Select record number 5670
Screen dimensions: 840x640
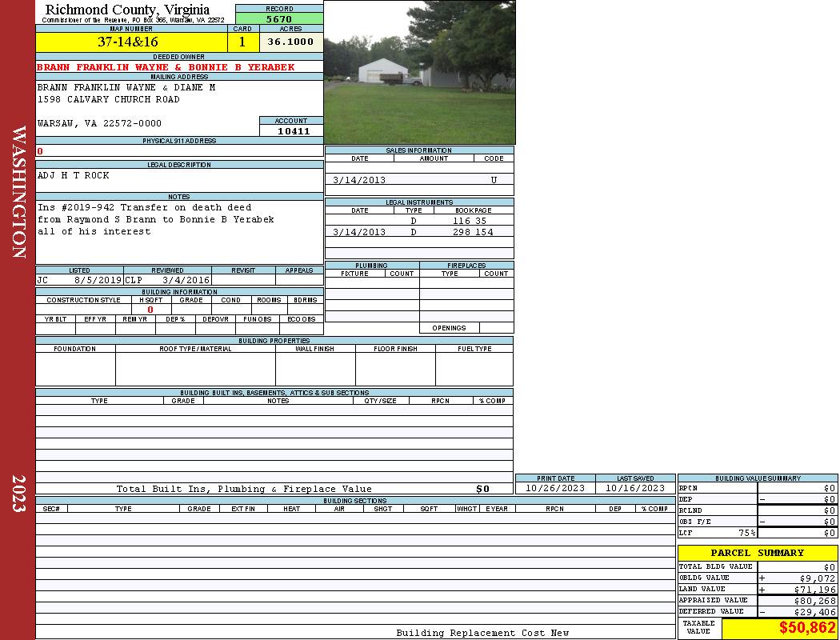pyautogui.click(x=279, y=18)
